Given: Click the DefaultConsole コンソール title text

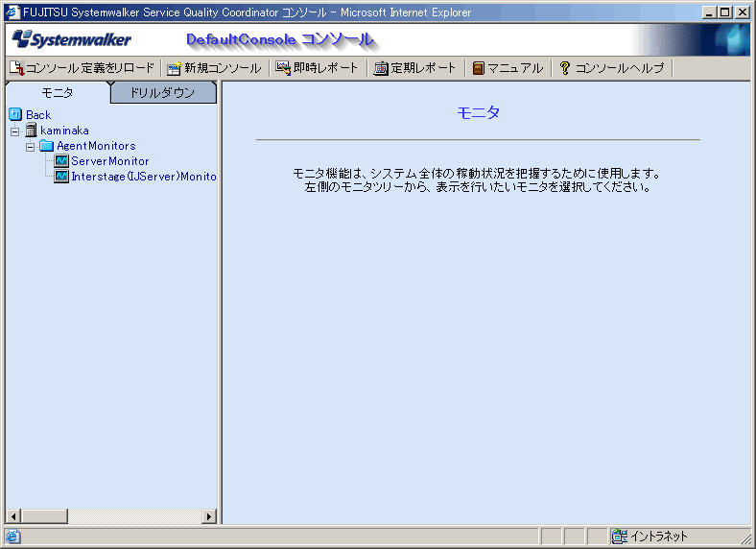Looking at the screenshot, I should coord(279,39).
